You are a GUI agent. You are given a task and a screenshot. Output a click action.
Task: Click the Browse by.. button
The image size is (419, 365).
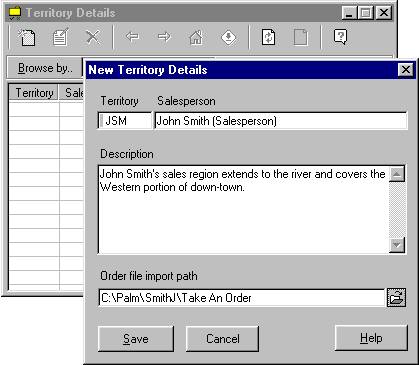[45, 68]
